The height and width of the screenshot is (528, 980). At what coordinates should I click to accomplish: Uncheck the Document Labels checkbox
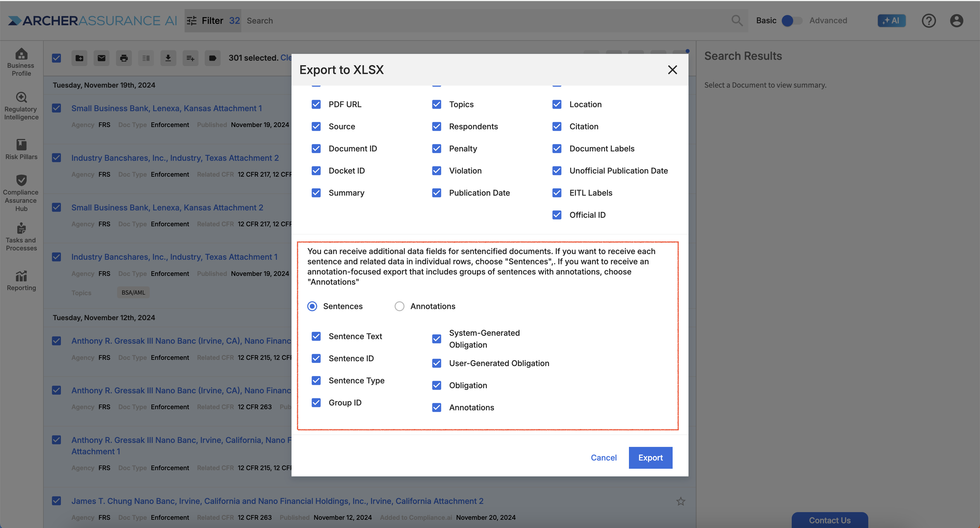[557, 148]
